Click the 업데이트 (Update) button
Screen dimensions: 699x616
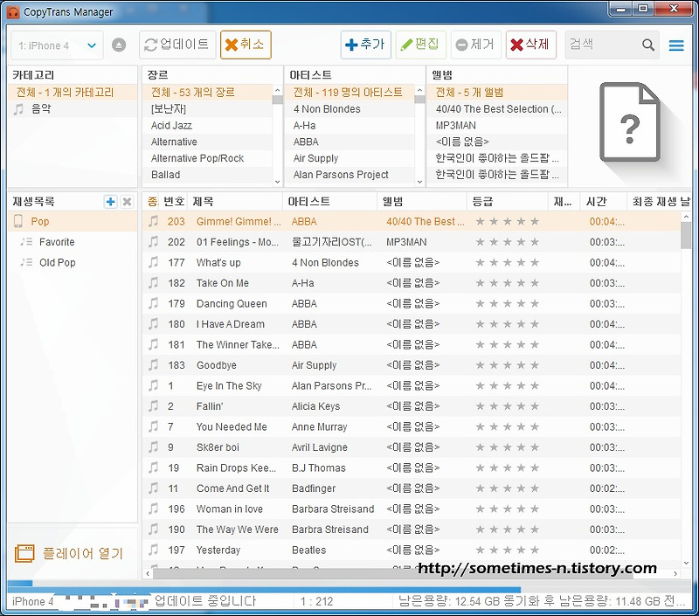[177, 45]
